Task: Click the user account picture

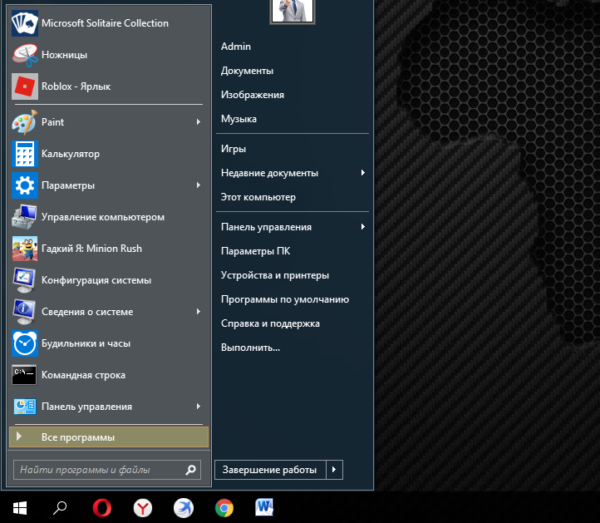Action: 293,11
